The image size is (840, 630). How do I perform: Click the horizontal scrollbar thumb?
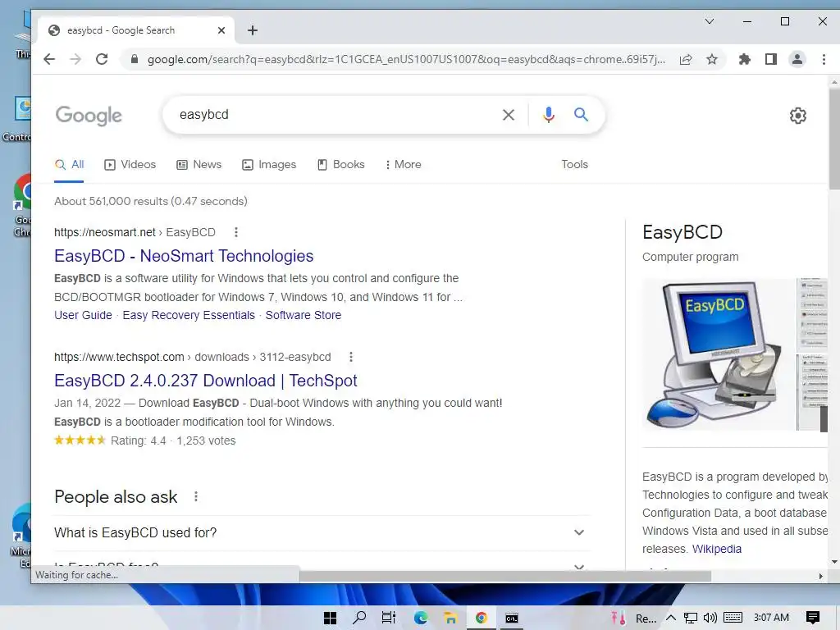point(504,577)
